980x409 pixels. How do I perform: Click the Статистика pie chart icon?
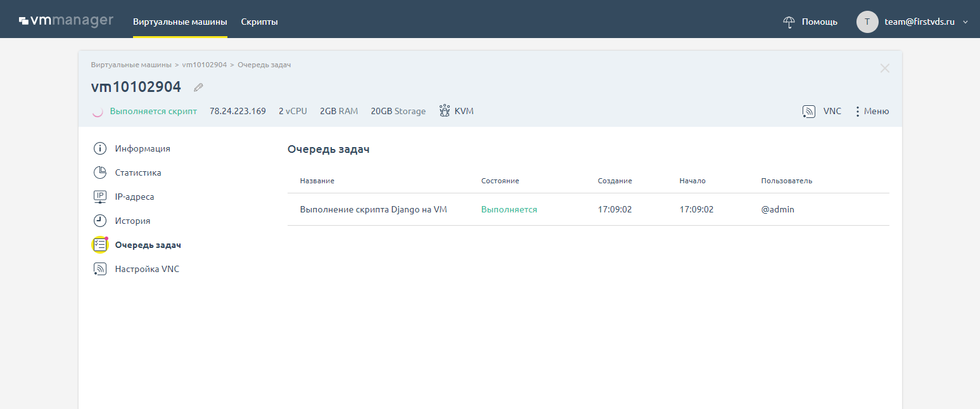[x=100, y=172]
